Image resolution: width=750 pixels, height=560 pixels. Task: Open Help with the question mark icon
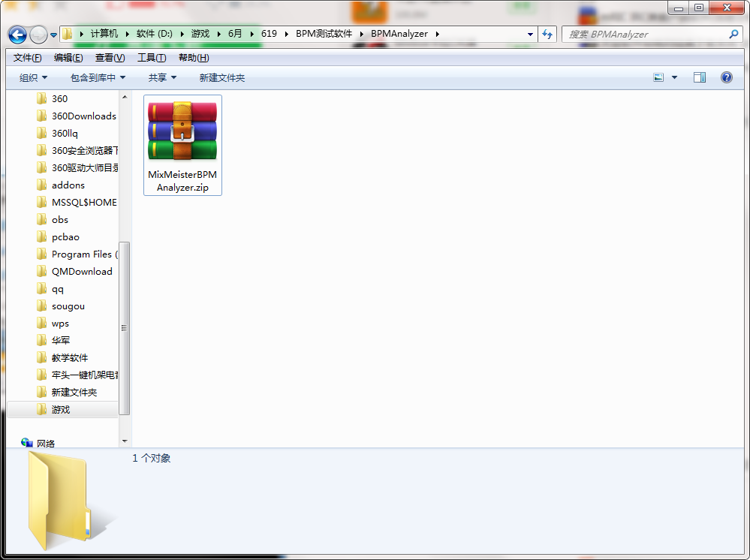pyautogui.click(x=727, y=77)
